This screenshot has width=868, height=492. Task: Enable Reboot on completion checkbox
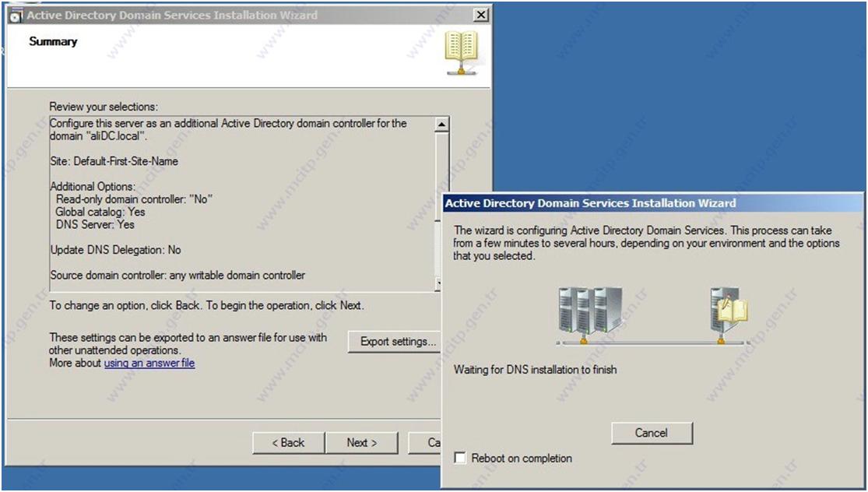pos(460,459)
